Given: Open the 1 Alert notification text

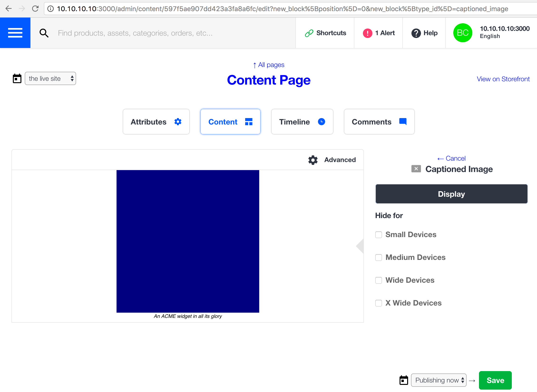Looking at the screenshot, I should [385, 33].
